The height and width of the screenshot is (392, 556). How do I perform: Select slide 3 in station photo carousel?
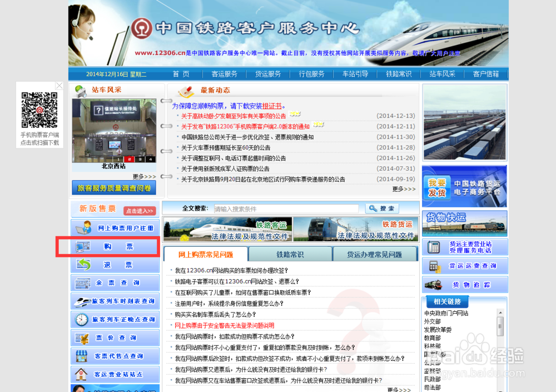(x=141, y=159)
